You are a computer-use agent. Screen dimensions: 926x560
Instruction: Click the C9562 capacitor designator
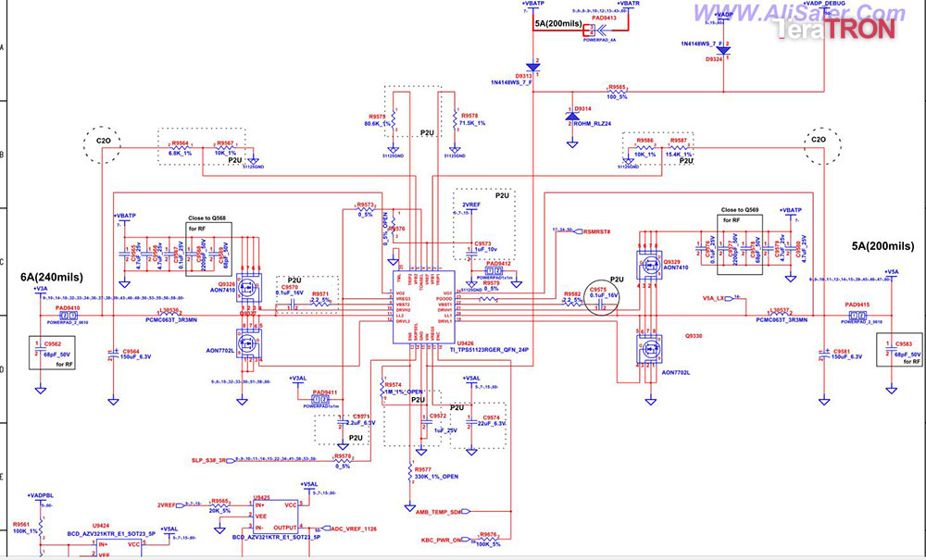(x=53, y=343)
